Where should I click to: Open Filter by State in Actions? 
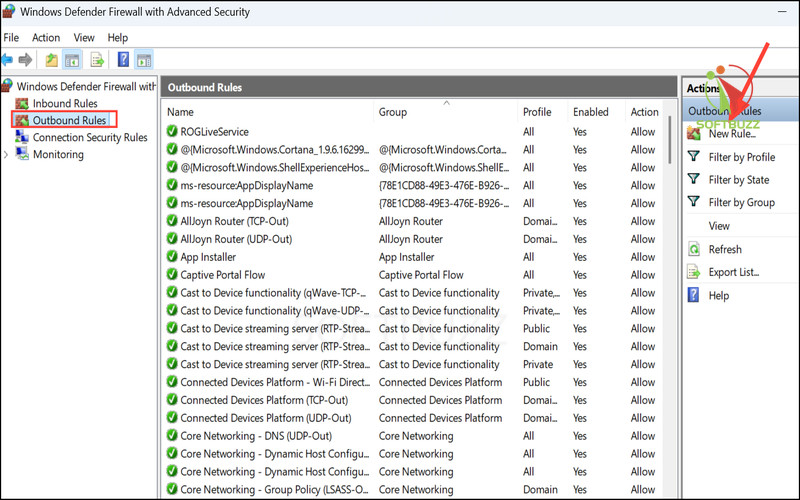[x=739, y=180]
